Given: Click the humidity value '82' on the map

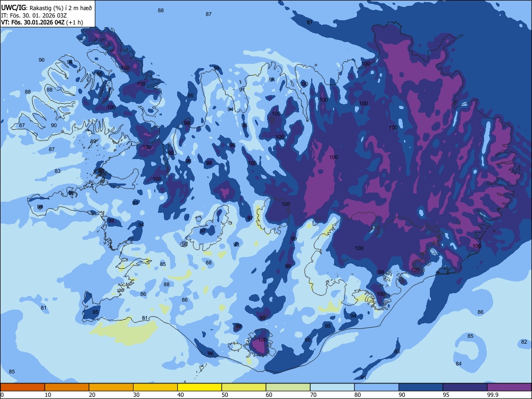Looking at the screenshot, I should pyautogui.click(x=524, y=342).
